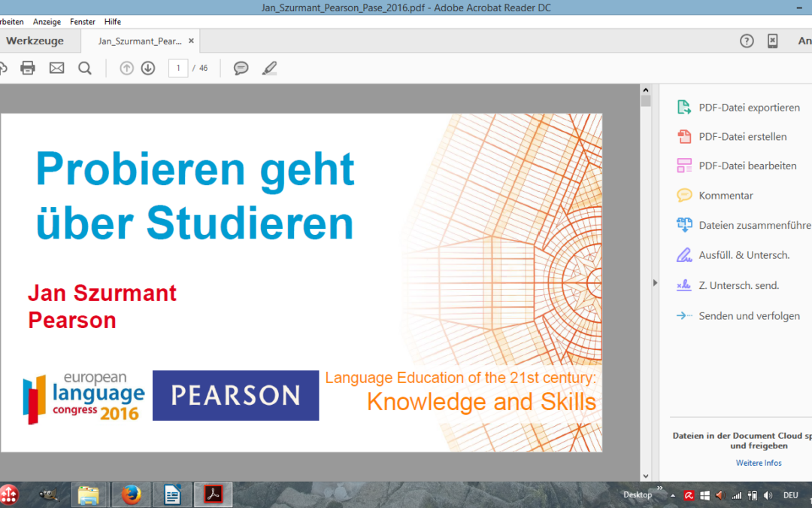
Task: Show hidden system tray icons
Action: pos(673,495)
